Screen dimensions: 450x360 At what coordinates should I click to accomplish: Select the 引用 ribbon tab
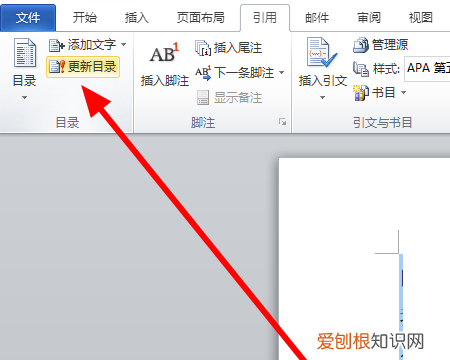point(265,18)
